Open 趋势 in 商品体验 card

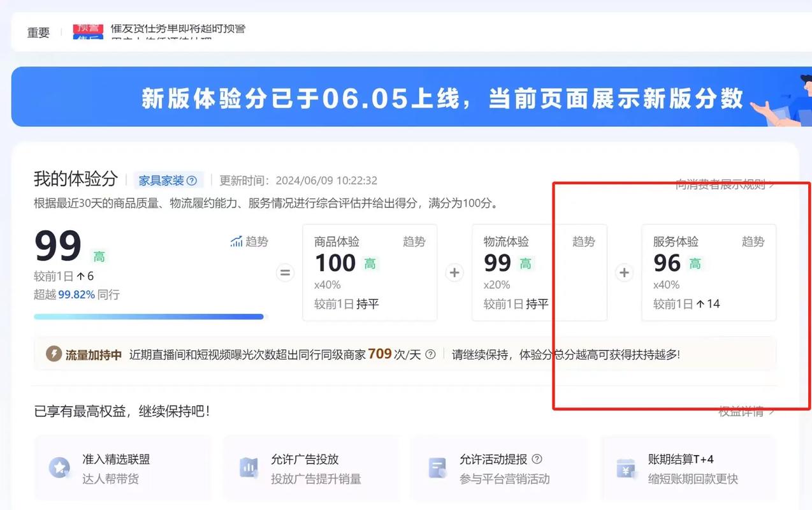pos(414,242)
